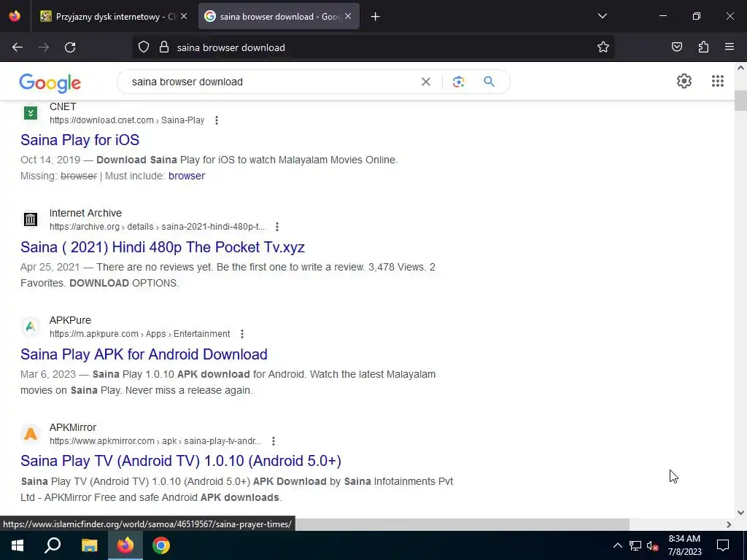Viewport: 747px width, 560px height.
Task: Click the muted volume tray icon
Action: pos(653,545)
